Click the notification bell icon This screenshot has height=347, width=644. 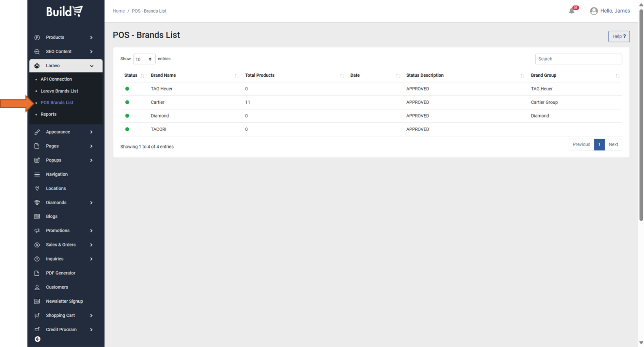pos(572,11)
